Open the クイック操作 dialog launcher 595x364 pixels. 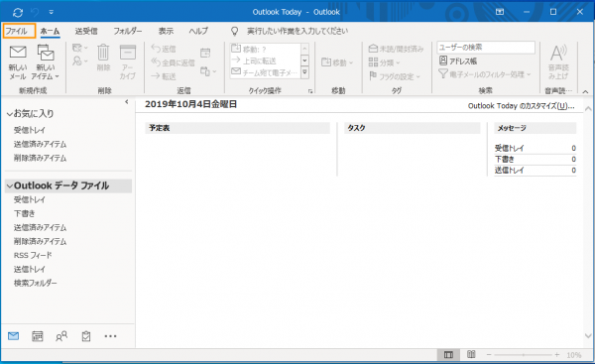coord(310,91)
